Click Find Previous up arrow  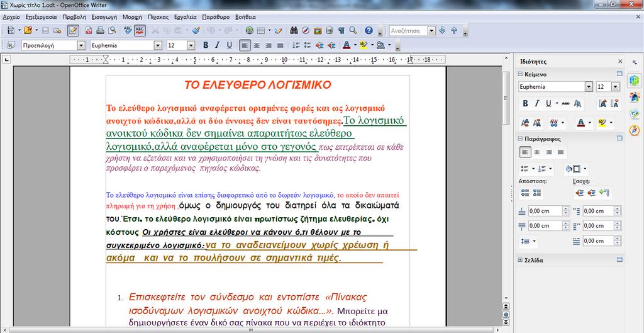tap(454, 30)
